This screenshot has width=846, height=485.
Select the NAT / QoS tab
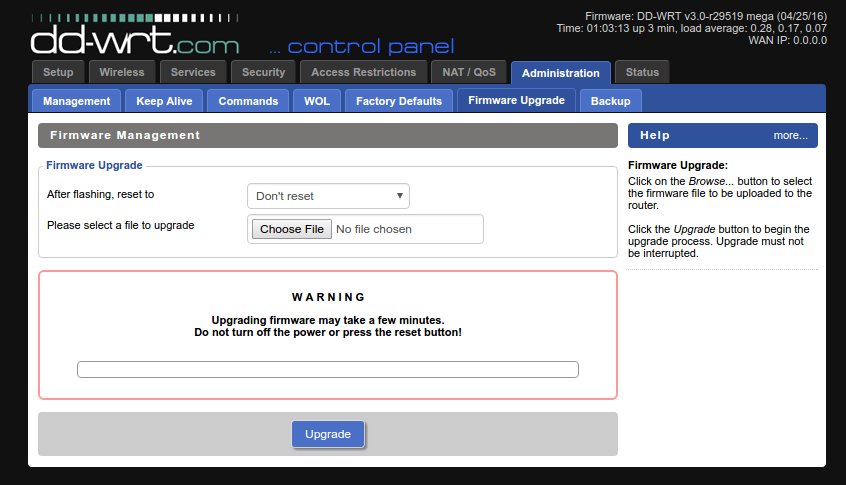click(469, 72)
